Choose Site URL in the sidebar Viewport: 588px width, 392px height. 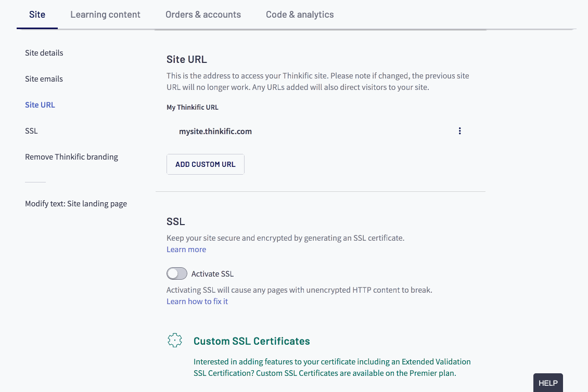[40, 105]
